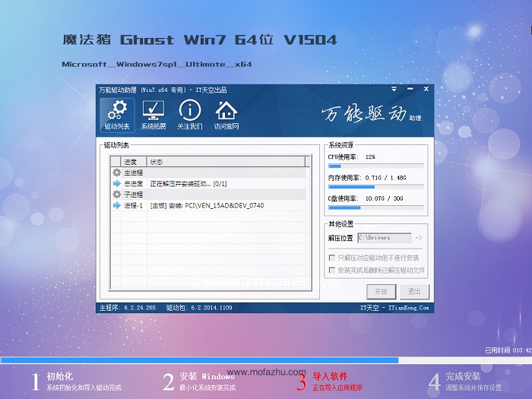Open the 访问官网 home website tab

[226, 115]
